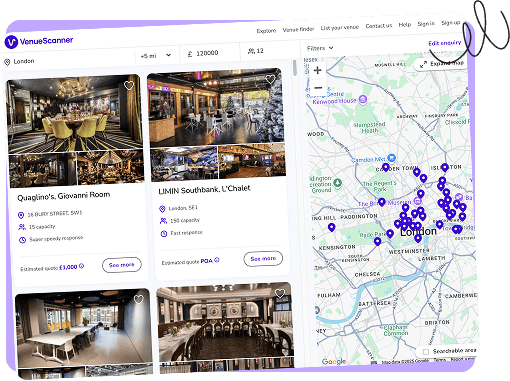Viewport: 510px width, 381px height.
Task: Click the 16 Bury Street, SW1 address
Action: (x=55, y=214)
